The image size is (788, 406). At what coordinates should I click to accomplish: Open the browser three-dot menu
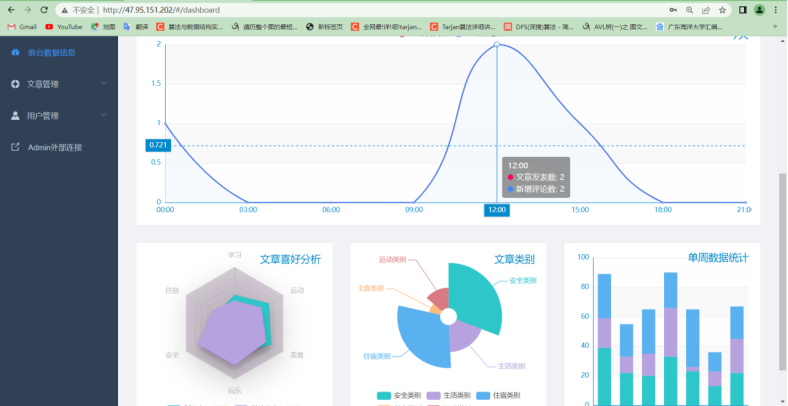click(x=777, y=9)
